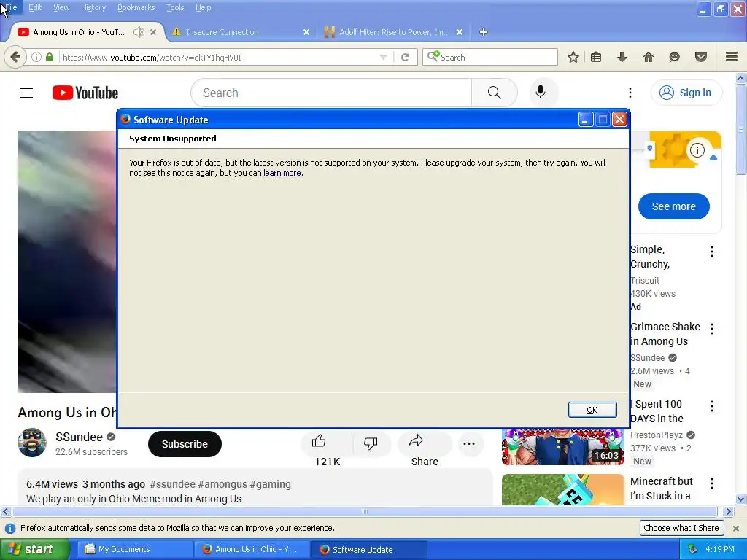
Task: Open the address bar history dropdown
Action: (383, 57)
